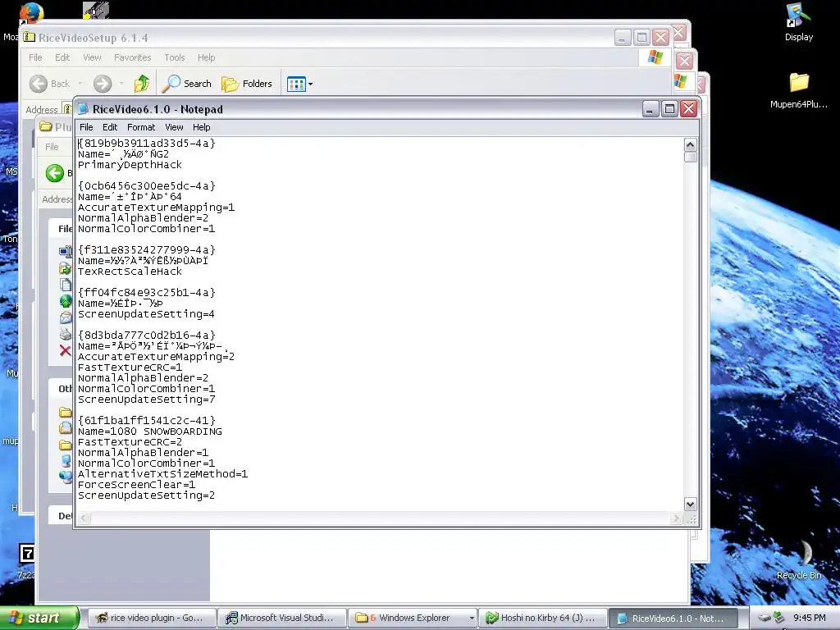Click the line FastTextureCRC=1
The height and width of the screenshot is (630, 840).
[130, 367]
